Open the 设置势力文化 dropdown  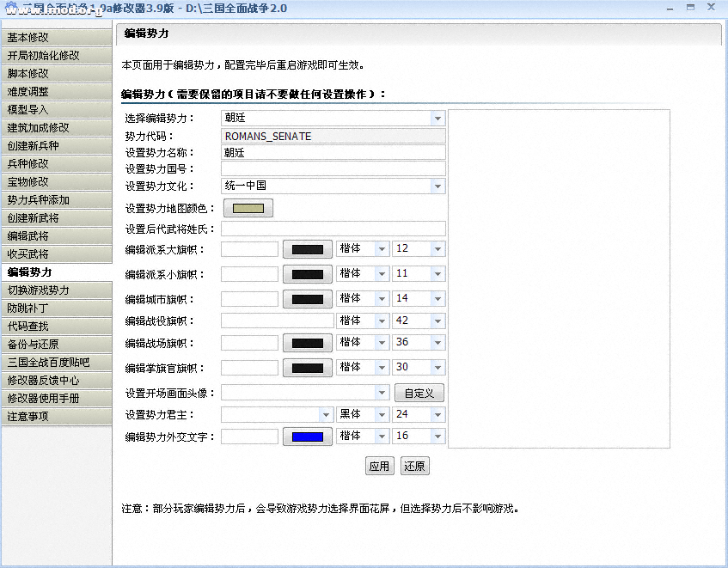coord(437,186)
